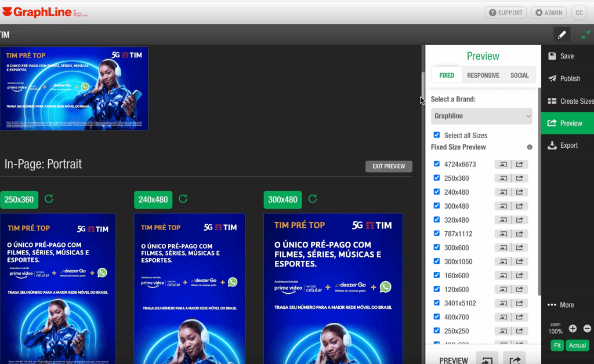Toggle the 4724x6673 checkbox
594x364 pixels.
(x=437, y=164)
